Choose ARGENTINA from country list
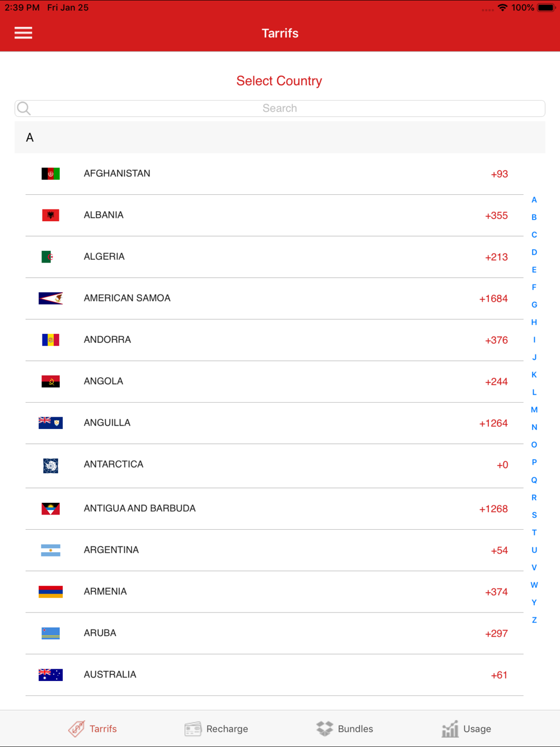This screenshot has width=560, height=747. pos(274,550)
